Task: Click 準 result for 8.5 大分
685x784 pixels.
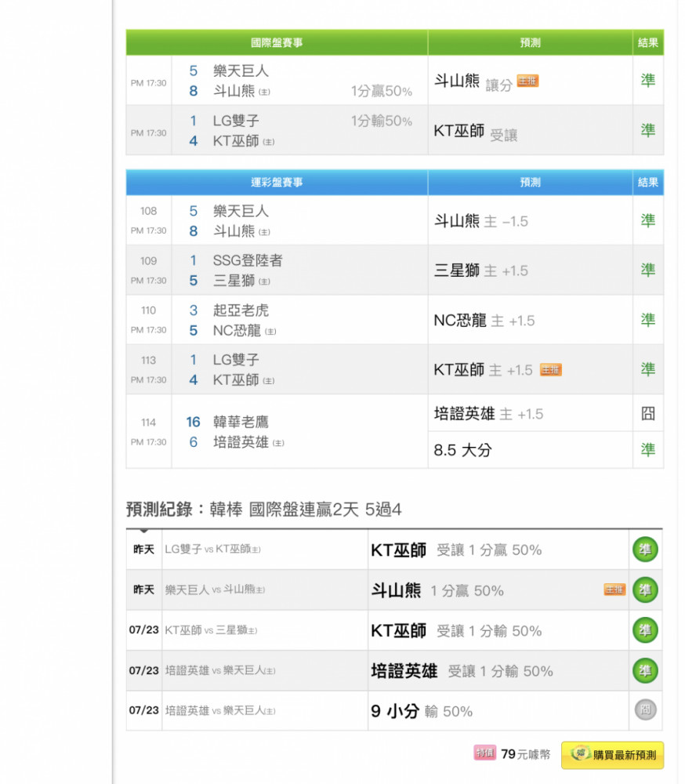Action: (x=648, y=449)
